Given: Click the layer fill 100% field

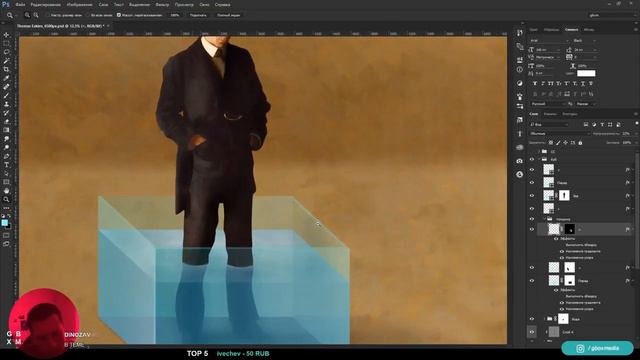Looking at the screenshot, I should tap(627, 143).
